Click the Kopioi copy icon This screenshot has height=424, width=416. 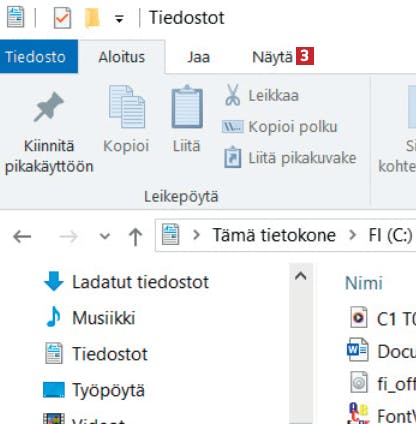click(127, 107)
